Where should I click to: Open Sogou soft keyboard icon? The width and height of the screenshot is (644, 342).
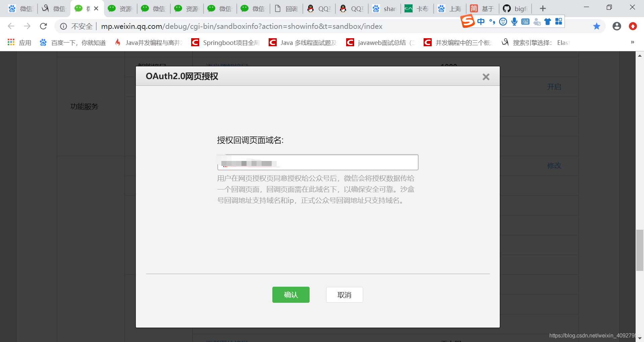tap(526, 21)
